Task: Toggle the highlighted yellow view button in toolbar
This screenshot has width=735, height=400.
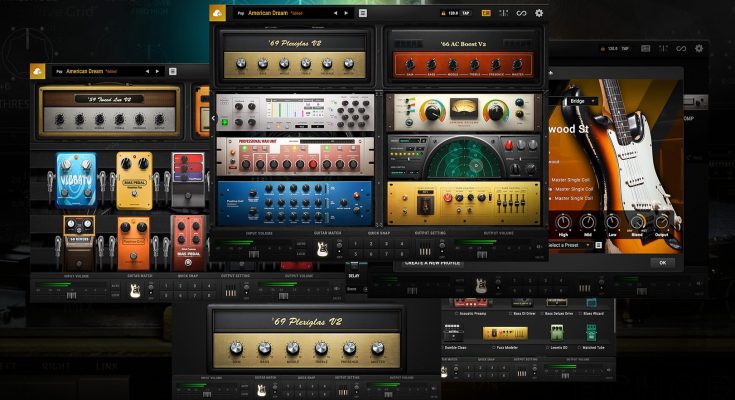Action: [x=485, y=13]
